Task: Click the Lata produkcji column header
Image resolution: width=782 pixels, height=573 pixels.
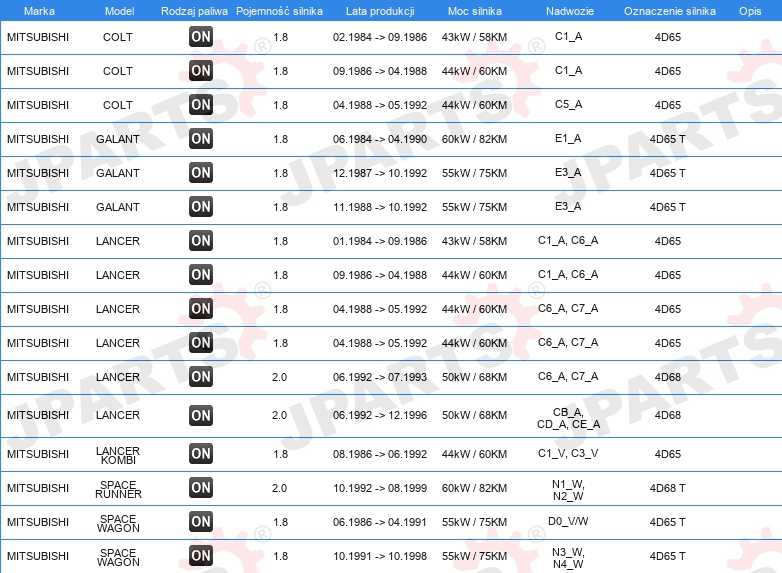Action: coord(380,11)
